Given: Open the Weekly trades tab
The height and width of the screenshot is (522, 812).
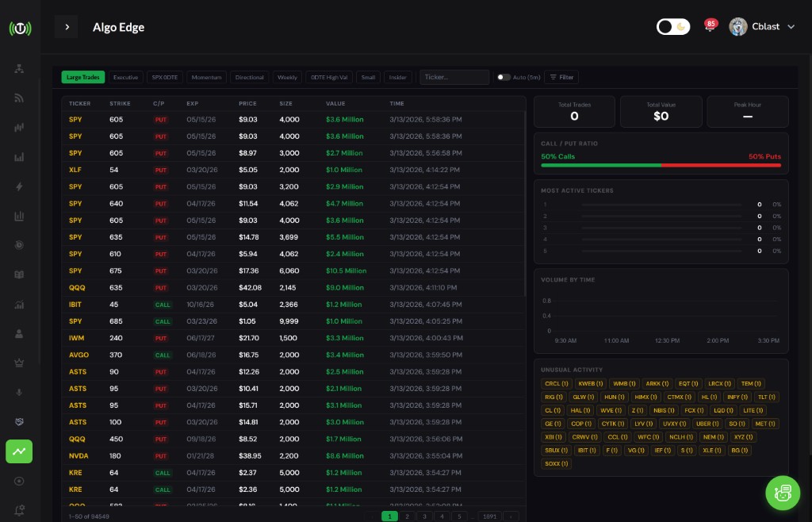Looking at the screenshot, I should (287, 77).
